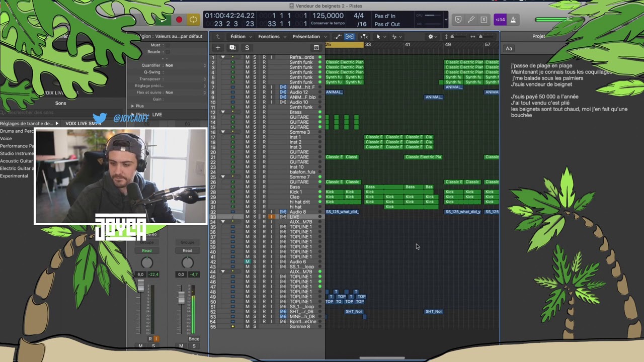Click the track header options icon above ruler
This screenshot has height=362, width=644.
pos(316,48)
